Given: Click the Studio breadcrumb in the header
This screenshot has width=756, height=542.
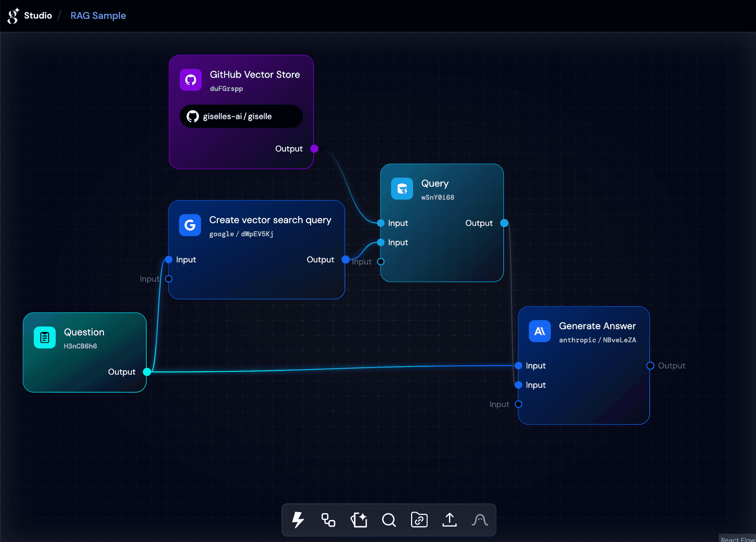Looking at the screenshot, I should 38,16.
